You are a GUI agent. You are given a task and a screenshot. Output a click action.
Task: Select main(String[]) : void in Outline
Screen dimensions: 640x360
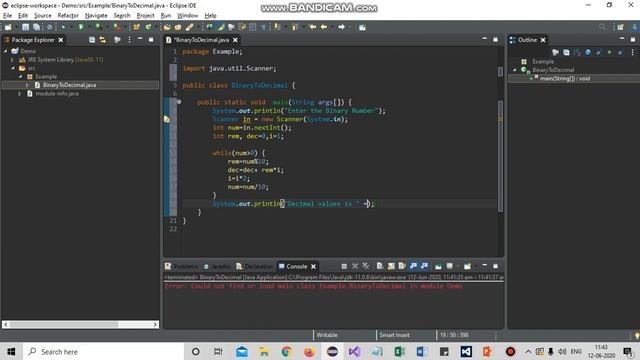pyautogui.click(x=564, y=78)
